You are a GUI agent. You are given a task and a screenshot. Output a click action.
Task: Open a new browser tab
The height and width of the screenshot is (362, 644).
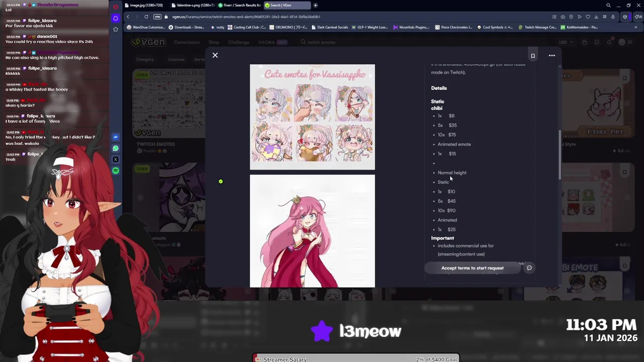(315, 5)
